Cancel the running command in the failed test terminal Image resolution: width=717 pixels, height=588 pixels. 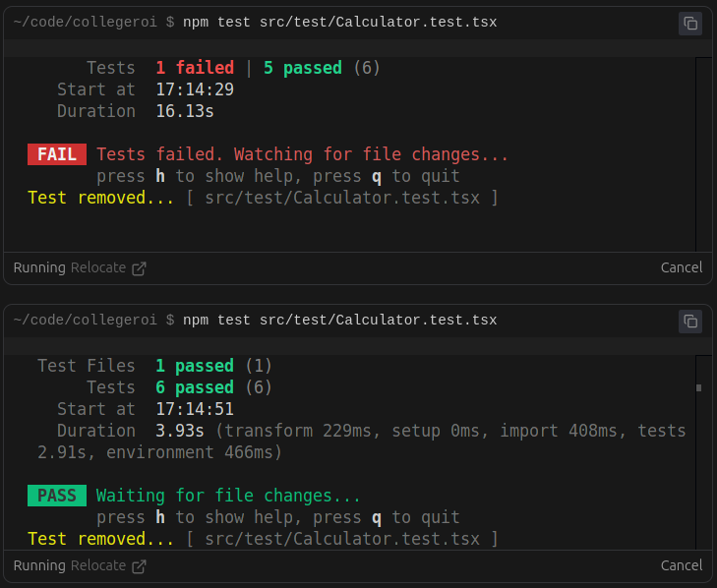click(x=681, y=267)
